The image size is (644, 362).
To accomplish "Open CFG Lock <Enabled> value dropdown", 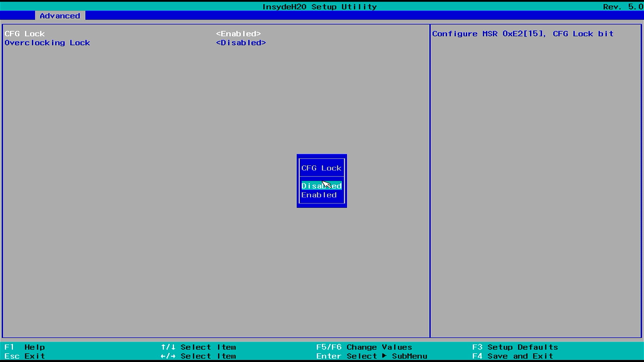I will 238,34.
